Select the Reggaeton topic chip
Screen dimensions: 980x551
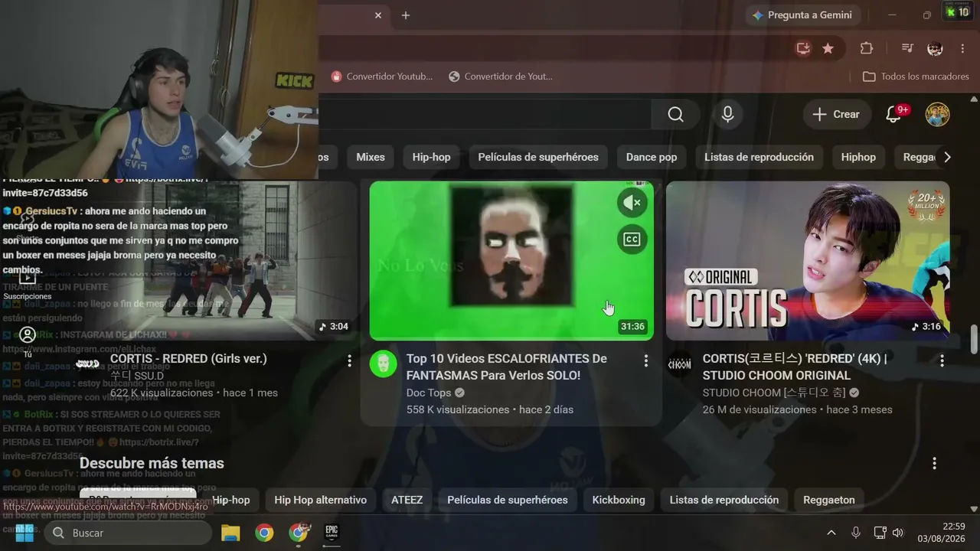tap(829, 500)
